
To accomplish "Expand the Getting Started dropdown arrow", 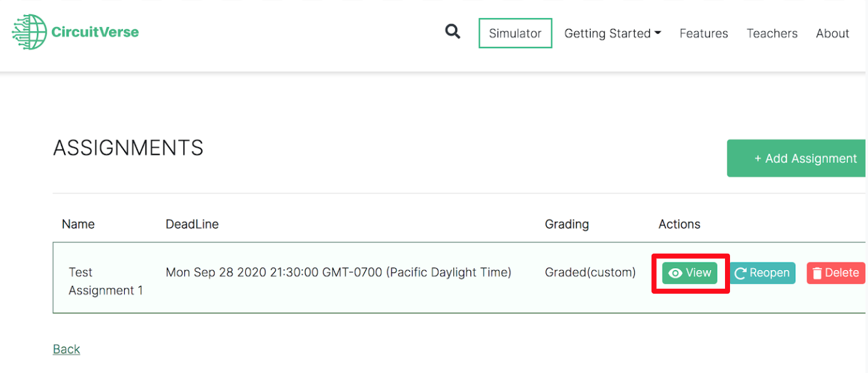I will click(x=658, y=33).
